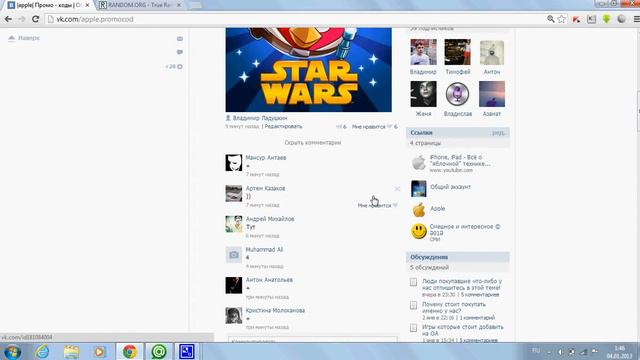Open Muhammad Ali commenter name
This screenshot has height=360, width=640.
pyautogui.click(x=264, y=249)
